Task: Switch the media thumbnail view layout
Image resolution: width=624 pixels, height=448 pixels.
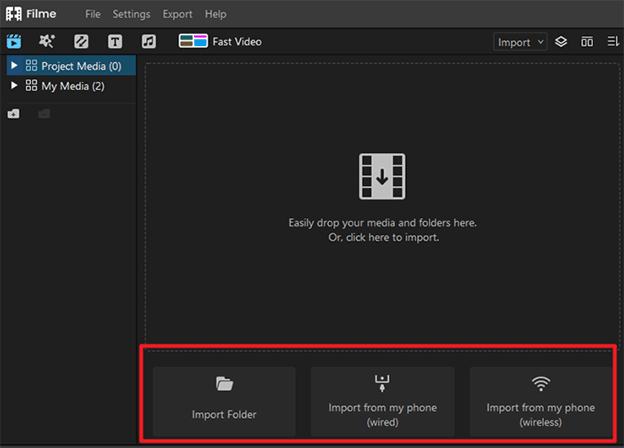Action: [587, 42]
